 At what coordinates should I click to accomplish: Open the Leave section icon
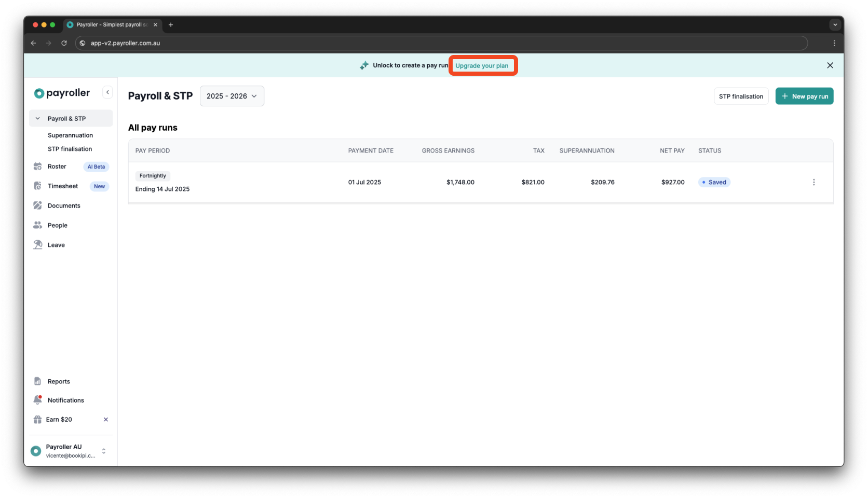(x=37, y=244)
